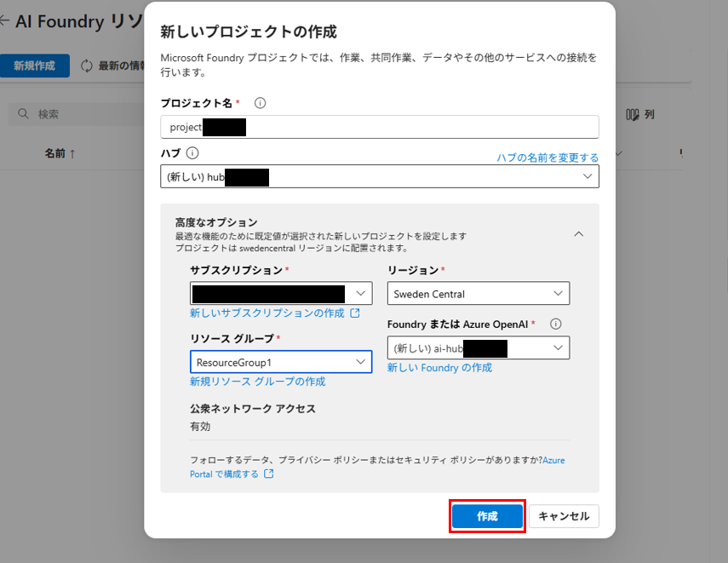Click 新しい Foundry の作成 link
The width and height of the screenshot is (728, 563).
click(439, 367)
